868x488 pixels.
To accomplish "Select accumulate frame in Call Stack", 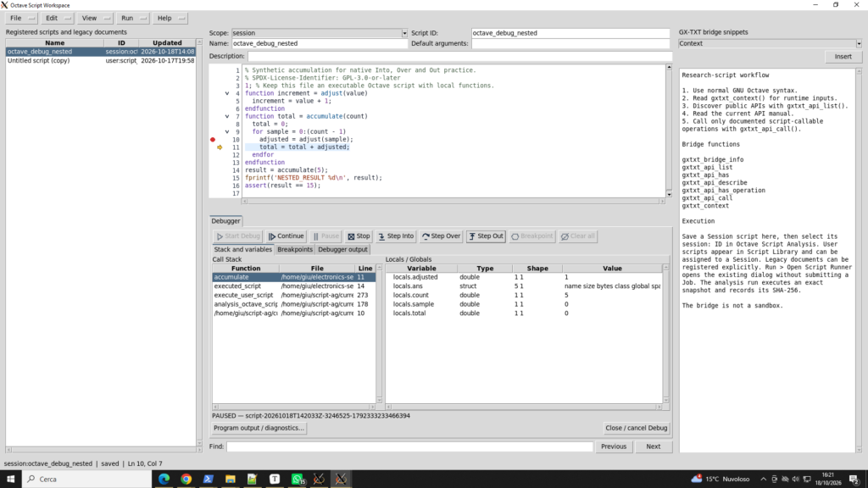I will click(x=294, y=277).
